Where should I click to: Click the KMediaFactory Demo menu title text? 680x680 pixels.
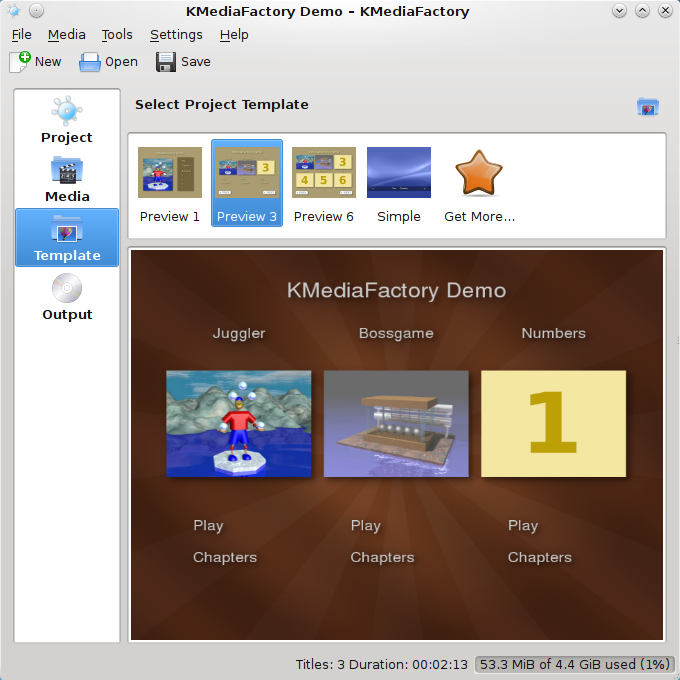point(396,291)
